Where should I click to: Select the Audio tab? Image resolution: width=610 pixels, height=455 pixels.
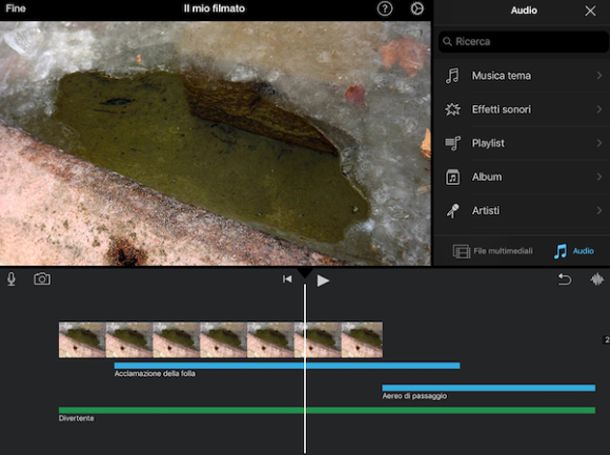[x=574, y=251]
